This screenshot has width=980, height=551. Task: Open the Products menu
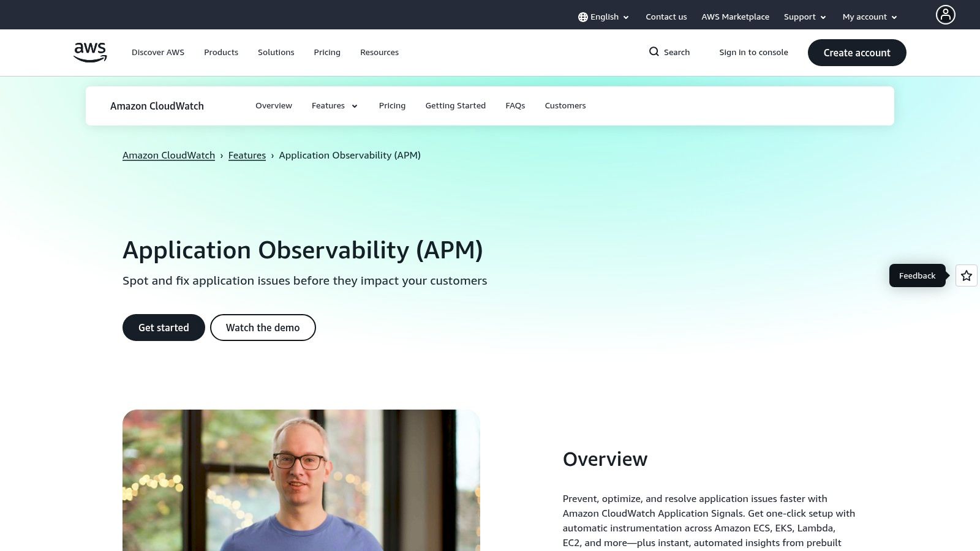221,53
